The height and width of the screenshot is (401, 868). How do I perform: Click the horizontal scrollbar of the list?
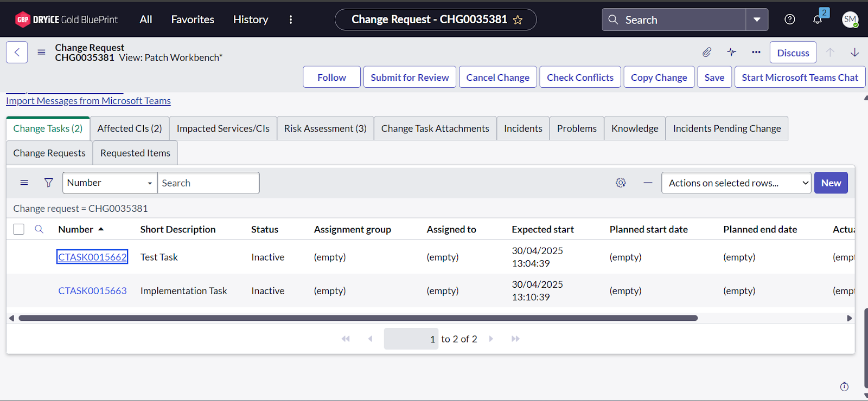coord(358,318)
